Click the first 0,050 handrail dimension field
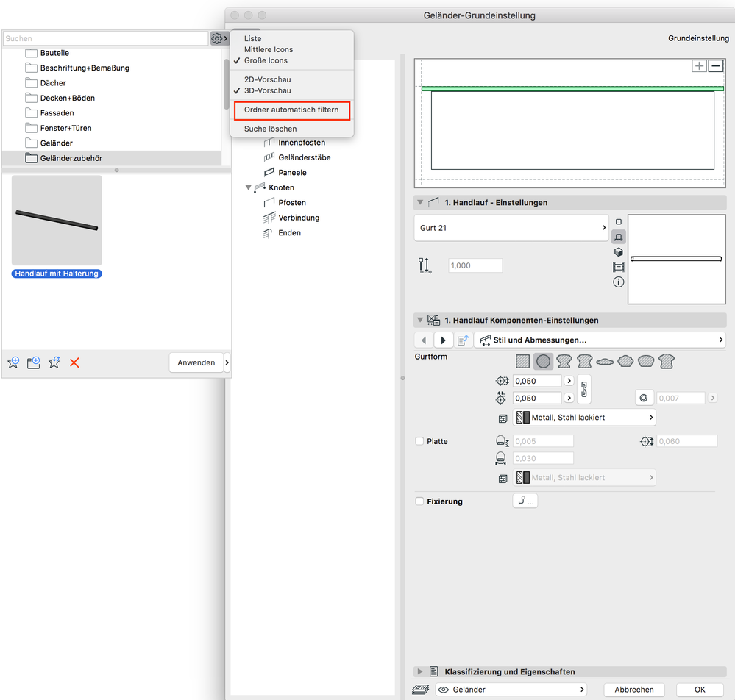This screenshot has width=735, height=700. pyautogui.click(x=537, y=381)
